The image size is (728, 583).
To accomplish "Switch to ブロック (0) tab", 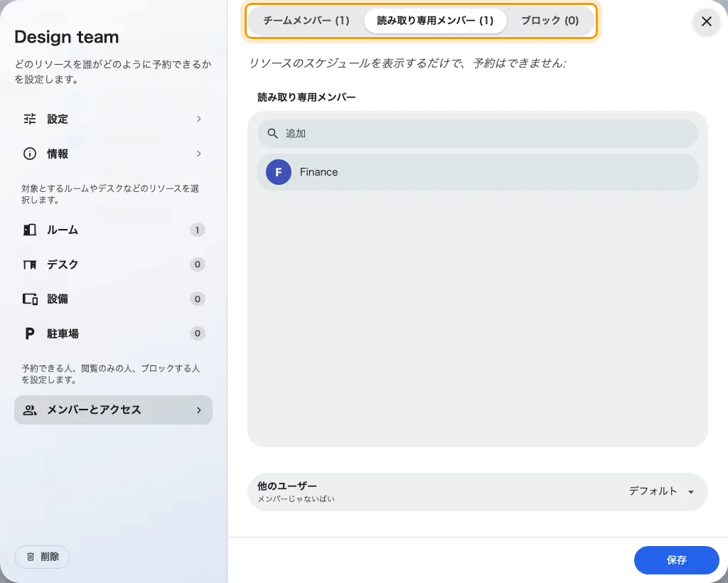I will point(550,21).
